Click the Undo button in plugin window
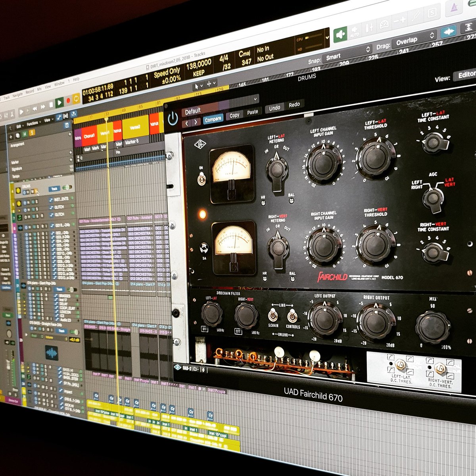 coord(274,108)
